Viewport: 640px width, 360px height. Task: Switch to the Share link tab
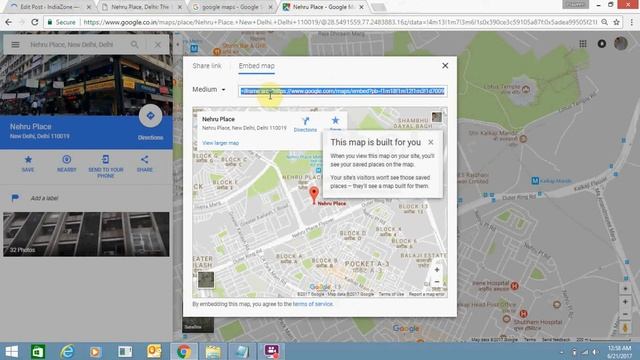(x=207, y=66)
